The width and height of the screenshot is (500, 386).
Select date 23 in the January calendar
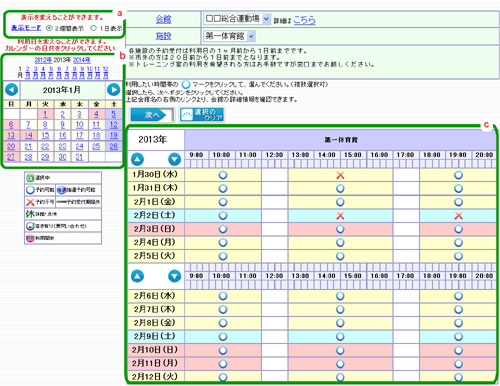coord(62,146)
